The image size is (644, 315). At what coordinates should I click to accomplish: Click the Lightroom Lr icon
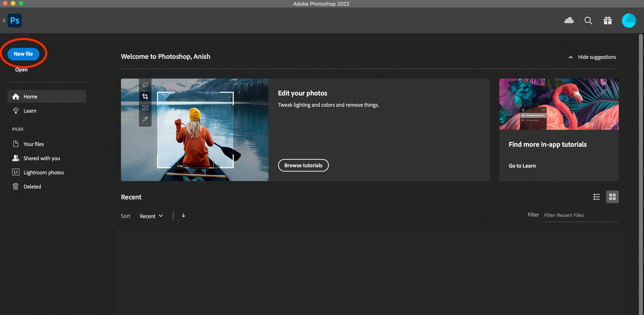[16, 172]
